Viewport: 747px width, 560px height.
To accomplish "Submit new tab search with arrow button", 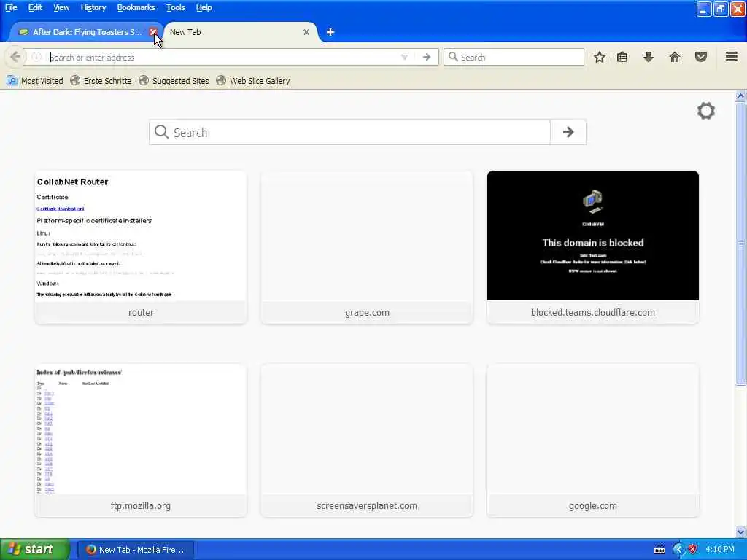I will click(568, 132).
